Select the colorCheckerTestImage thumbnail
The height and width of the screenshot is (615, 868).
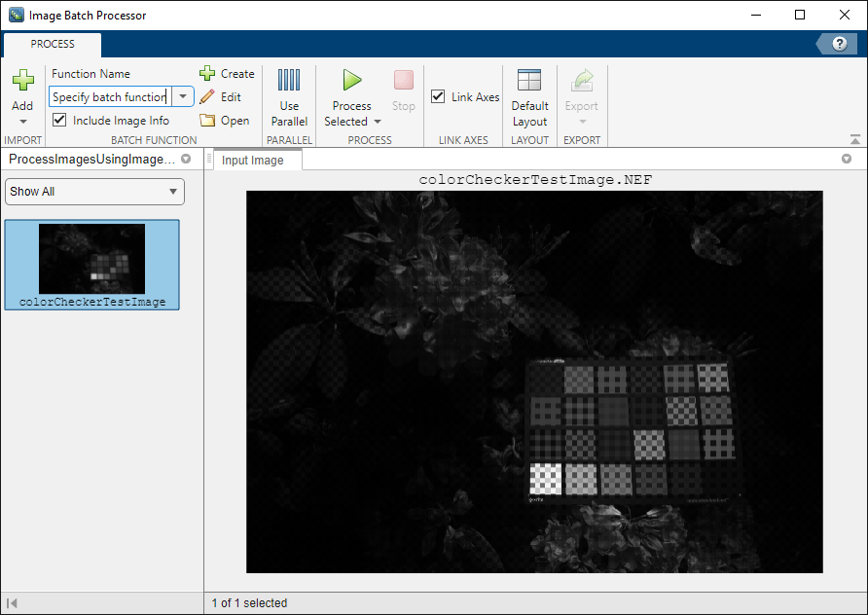(x=91, y=265)
